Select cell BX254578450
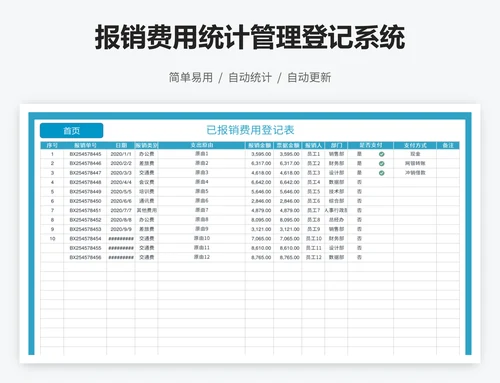500x383 pixels. tap(85, 201)
